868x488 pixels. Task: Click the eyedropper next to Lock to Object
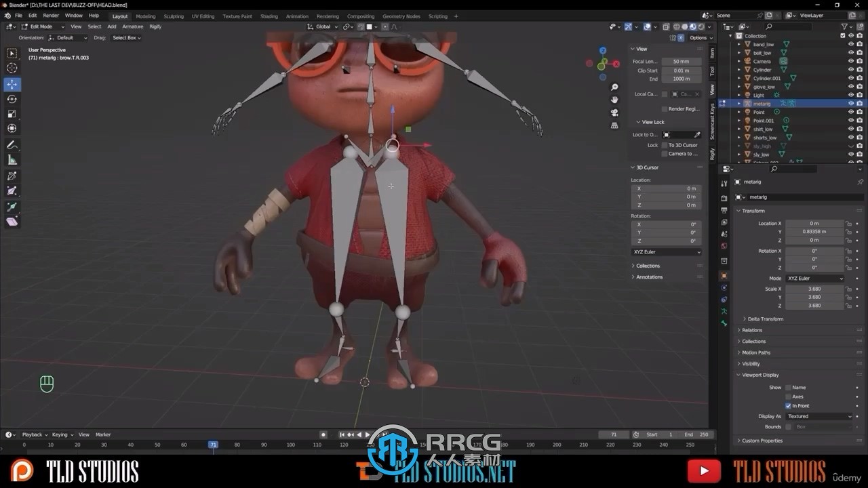(697, 135)
